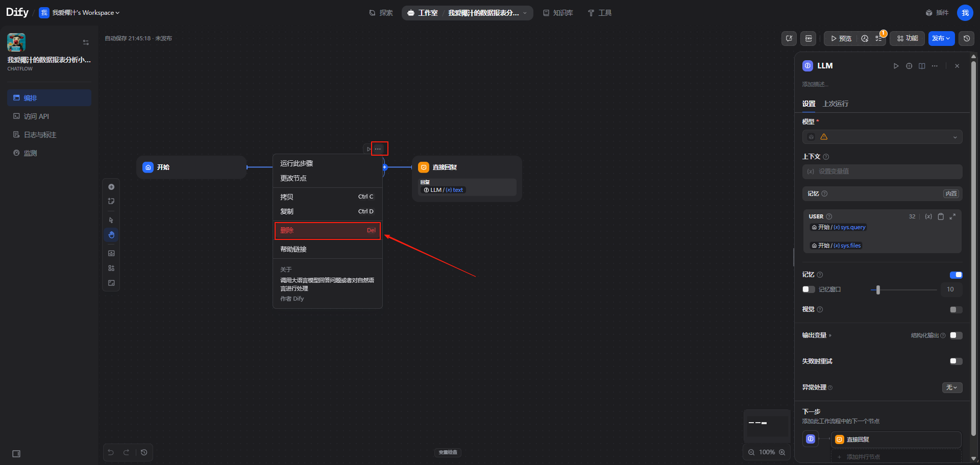980x465 pixels.
Task: Open the 模型 model selection dropdown
Action: (x=882, y=137)
